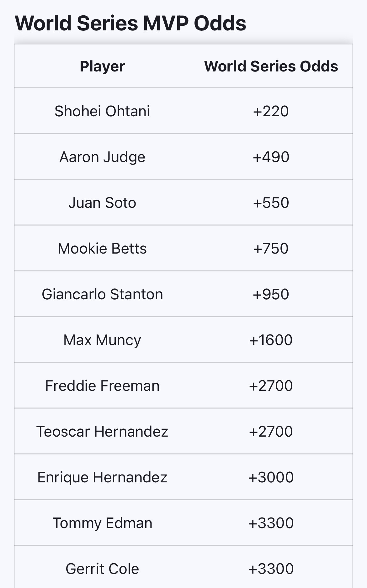367x588 pixels.
Task: Choose Mookie Betts player row
Action: (102, 249)
